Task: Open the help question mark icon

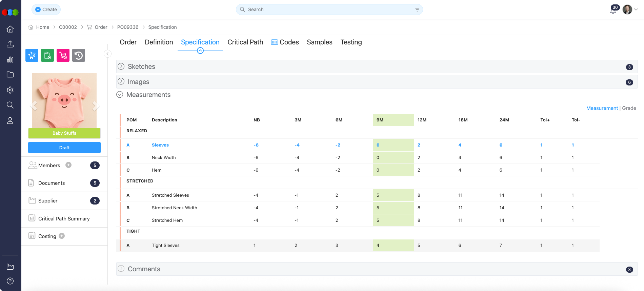Action: point(10,281)
